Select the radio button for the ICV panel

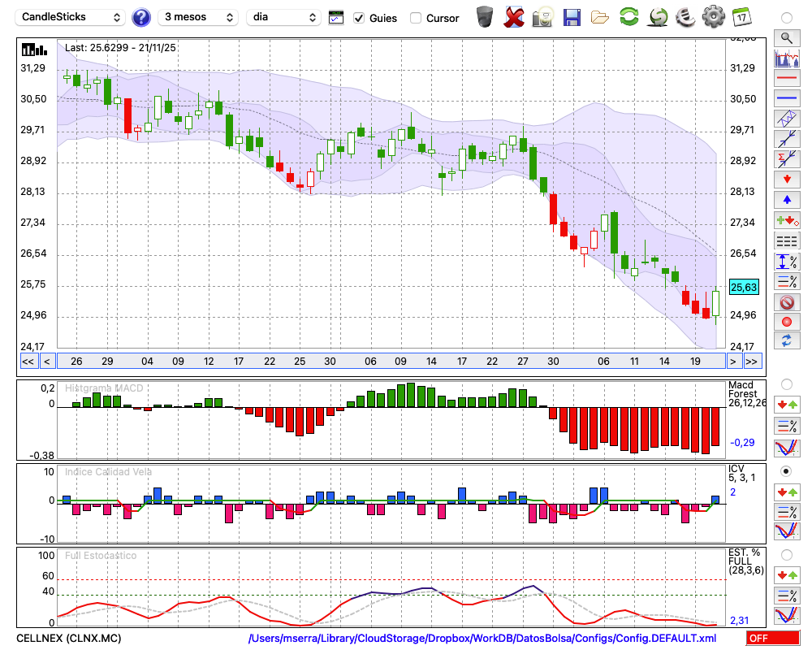coord(787,471)
